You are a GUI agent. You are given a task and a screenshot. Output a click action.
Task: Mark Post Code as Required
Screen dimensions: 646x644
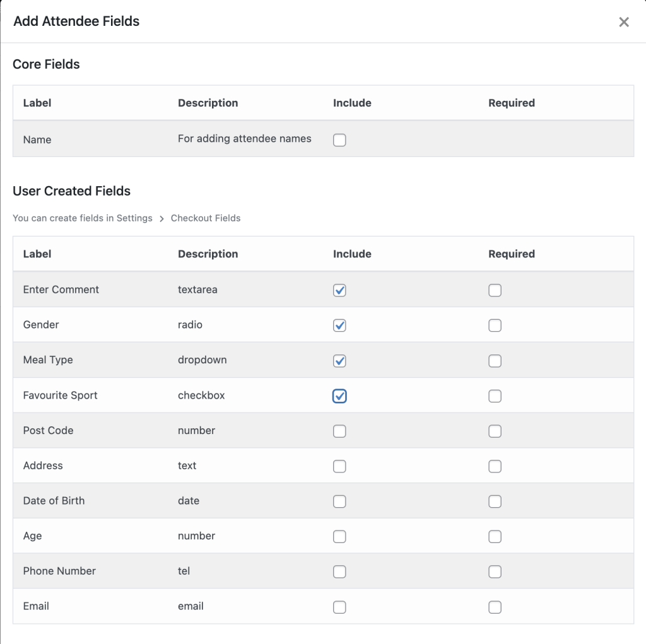[x=495, y=431]
